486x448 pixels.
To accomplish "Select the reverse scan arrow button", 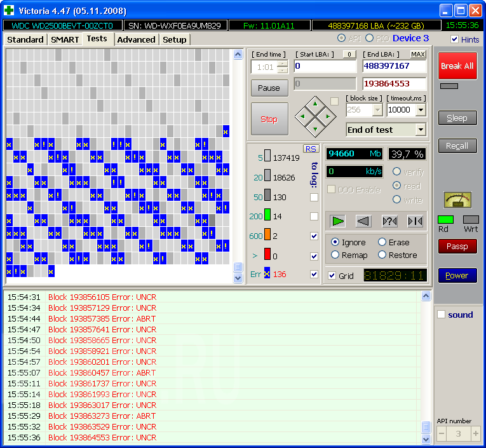I will pyautogui.click(x=363, y=221).
